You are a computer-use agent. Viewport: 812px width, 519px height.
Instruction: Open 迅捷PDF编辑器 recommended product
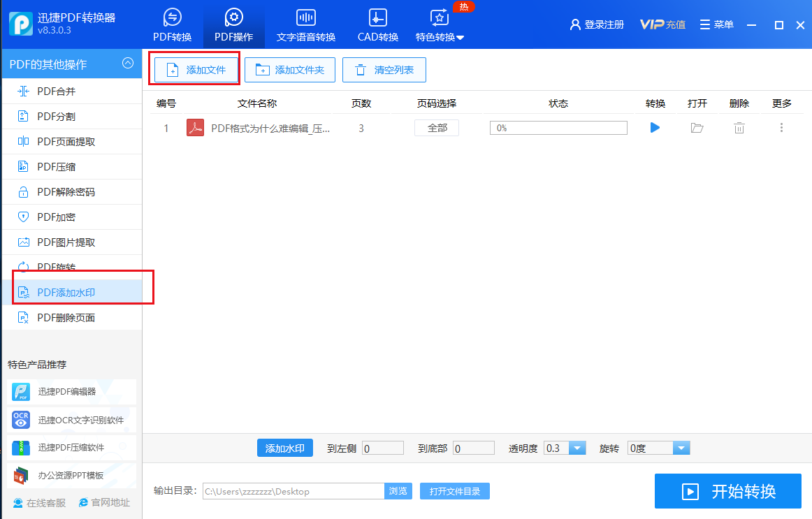tap(71, 392)
